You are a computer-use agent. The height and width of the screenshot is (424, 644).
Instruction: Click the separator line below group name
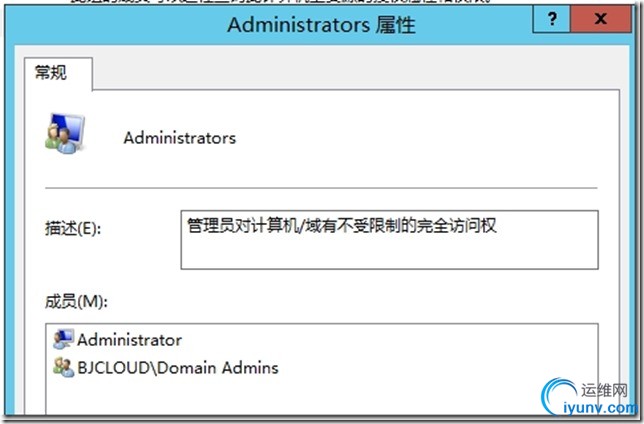click(x=321, y=188)
